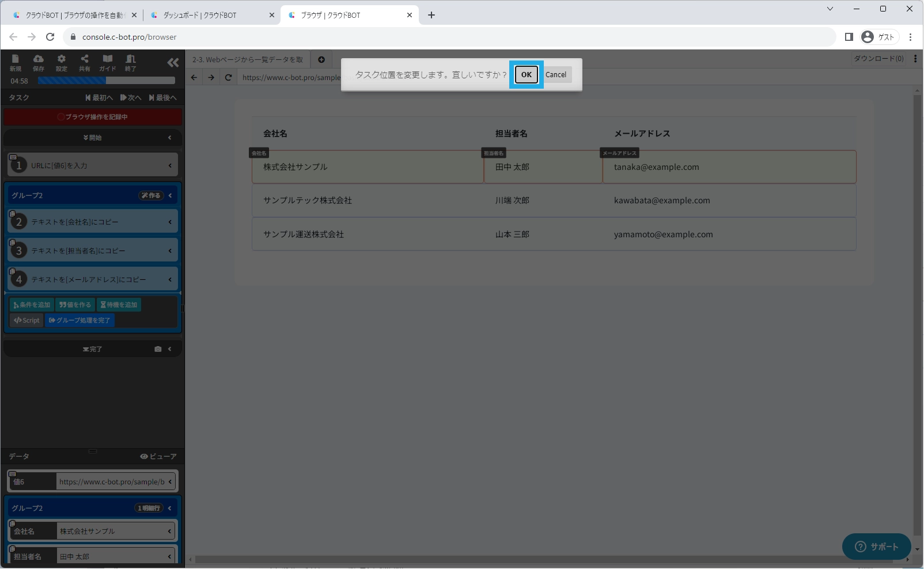This screenshot has height=569, width=924.
Task: Toggle the 作る badge on グループ2
Action: pos(151,196)
